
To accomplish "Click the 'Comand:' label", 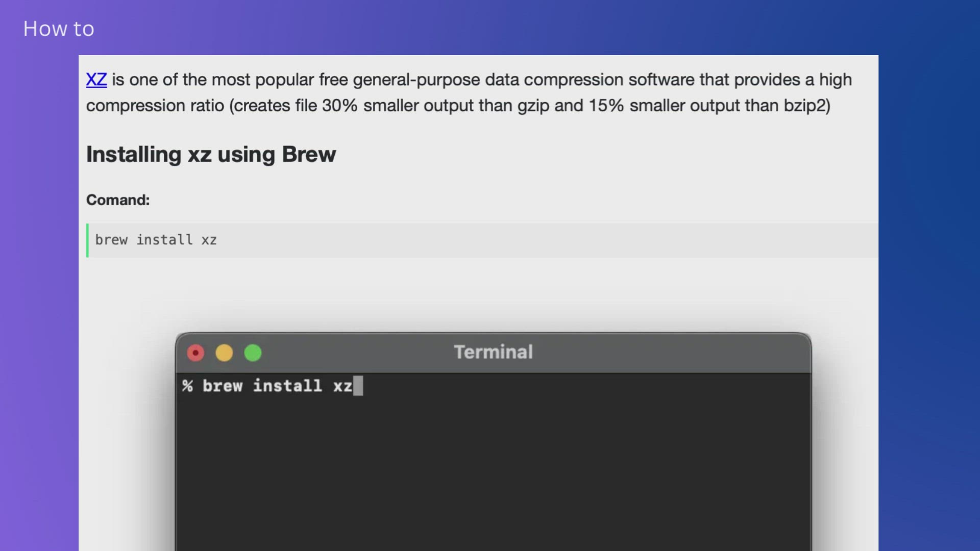I will (x=118, y=200).
